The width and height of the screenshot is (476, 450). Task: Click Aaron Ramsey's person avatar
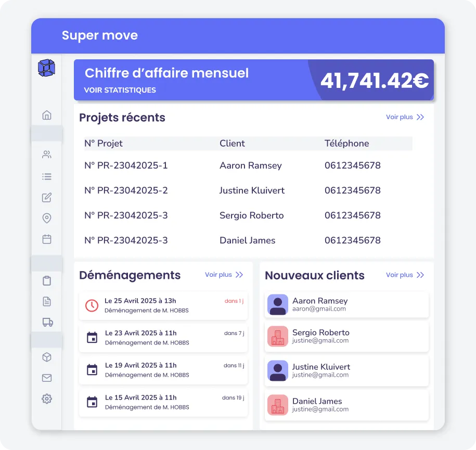[278, 304]
